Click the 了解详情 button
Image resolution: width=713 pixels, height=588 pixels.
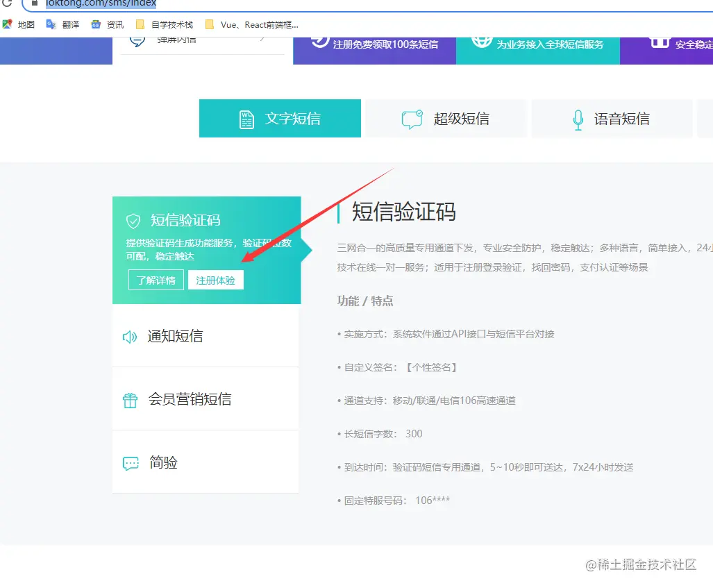point(156,280)
